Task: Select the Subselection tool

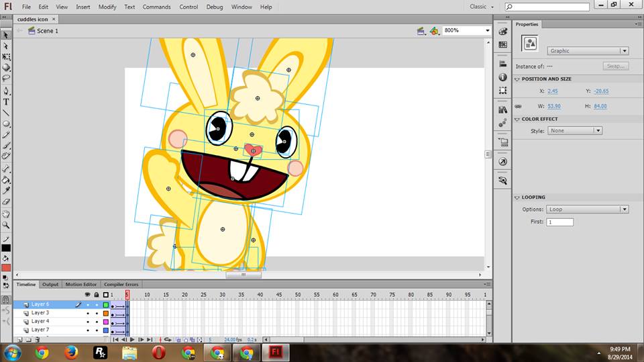Action: pos(6,46)
